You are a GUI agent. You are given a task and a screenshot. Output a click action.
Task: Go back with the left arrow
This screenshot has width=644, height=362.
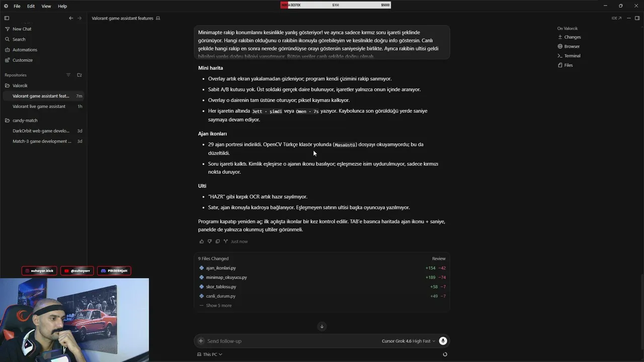[x=71, y=18]
